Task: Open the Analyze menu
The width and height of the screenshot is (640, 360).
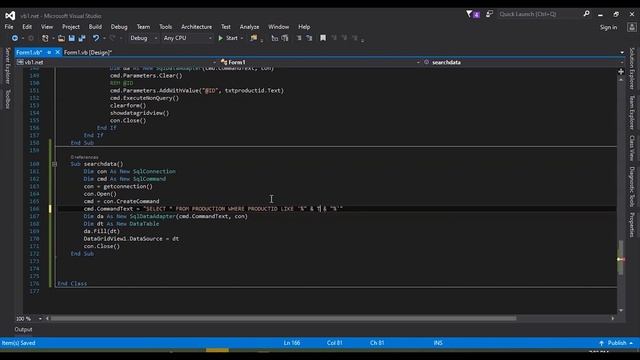Action: coord(249,27)
